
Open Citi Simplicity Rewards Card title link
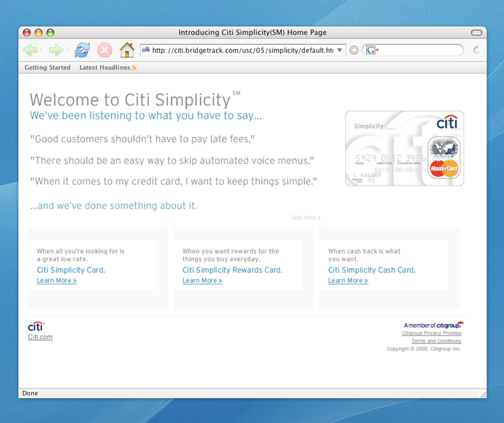(232, 270)
